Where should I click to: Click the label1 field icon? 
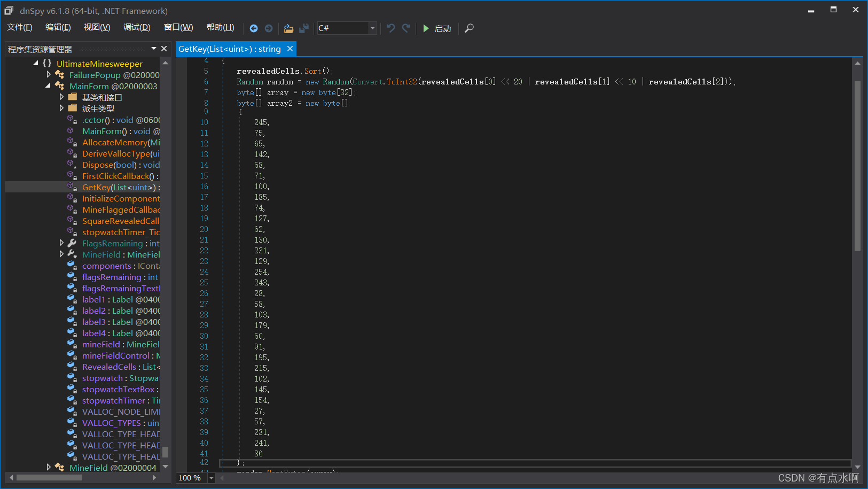pyautogui.click(x=72, y=299)
